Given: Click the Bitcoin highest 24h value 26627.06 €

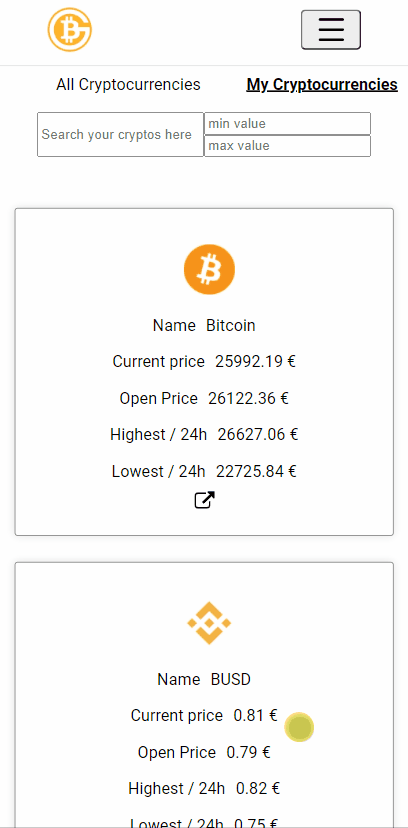Looking at the screenshot, I should (x=258, y=435).
